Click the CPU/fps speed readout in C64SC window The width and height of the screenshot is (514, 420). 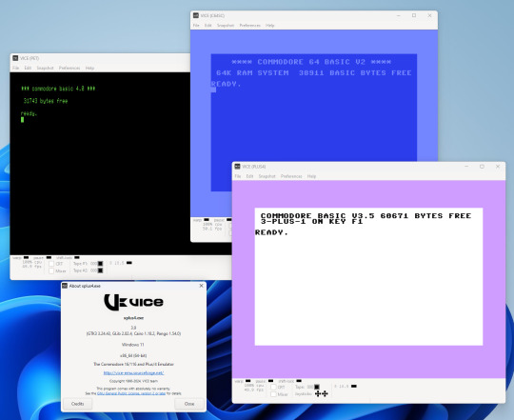(212, 227)
